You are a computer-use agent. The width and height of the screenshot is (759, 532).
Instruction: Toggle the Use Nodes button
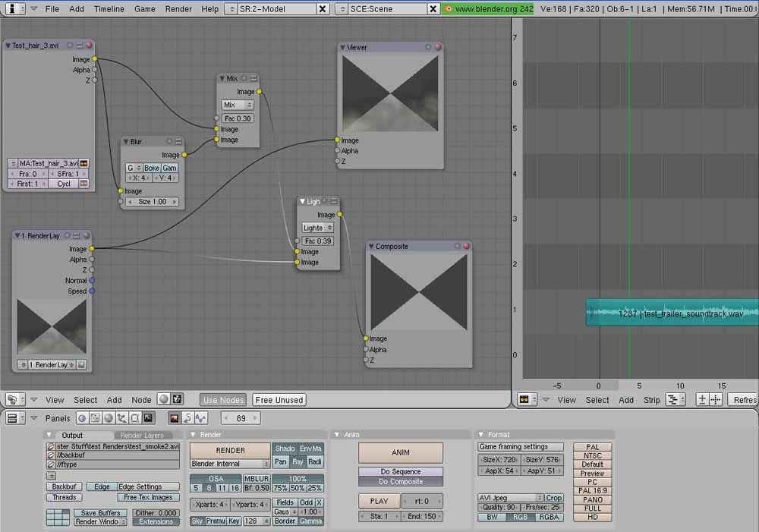[x=223, y=400]
